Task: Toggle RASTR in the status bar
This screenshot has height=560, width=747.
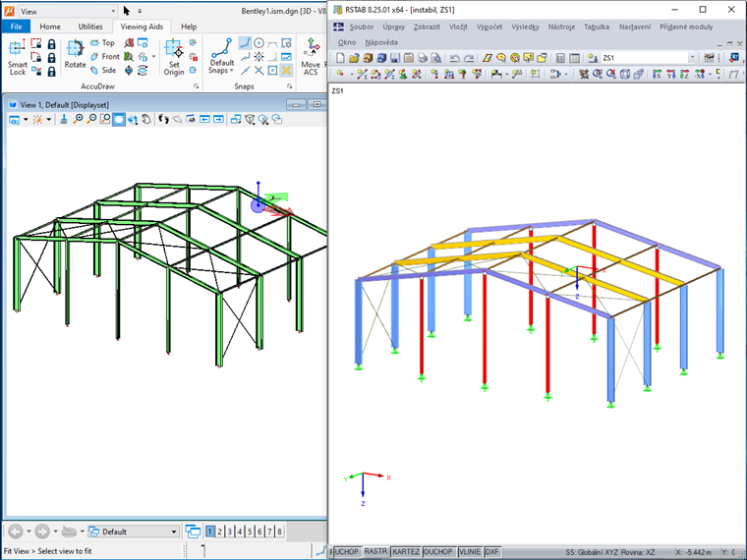Action: 375,551
